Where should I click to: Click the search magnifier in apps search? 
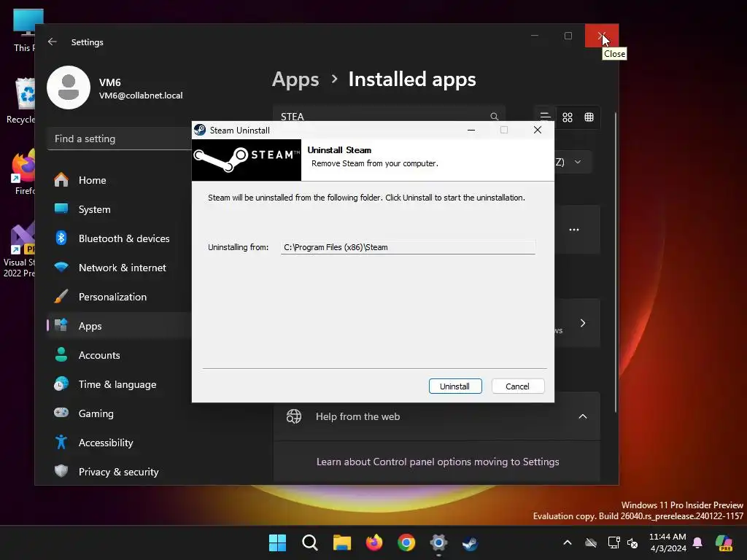pos(494,117)
